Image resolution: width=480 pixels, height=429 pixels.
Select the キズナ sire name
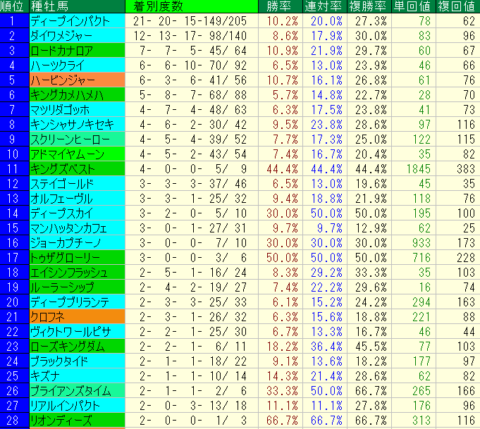coord(45,376)
